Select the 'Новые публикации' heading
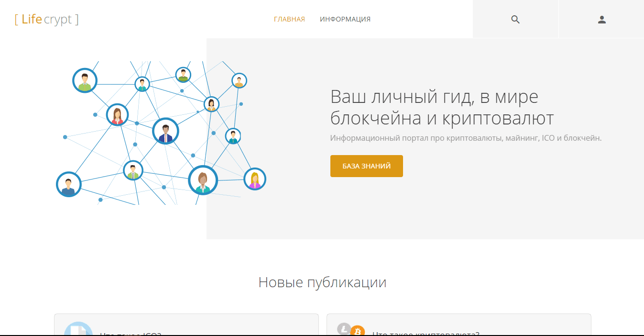Image resolution: width=644 pixels, height=336 pixels. pos(322,282)
